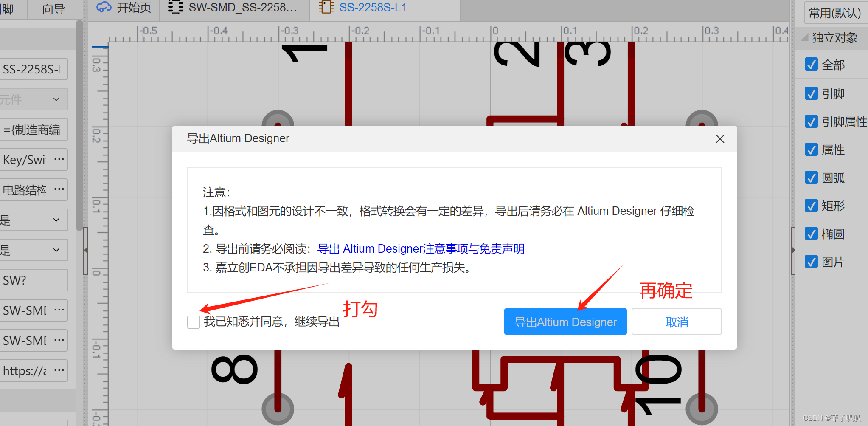The width and height of the screenshot is (868, 426).
Task: Open the 常用(默认) filter tab
Action: [835, 13]
